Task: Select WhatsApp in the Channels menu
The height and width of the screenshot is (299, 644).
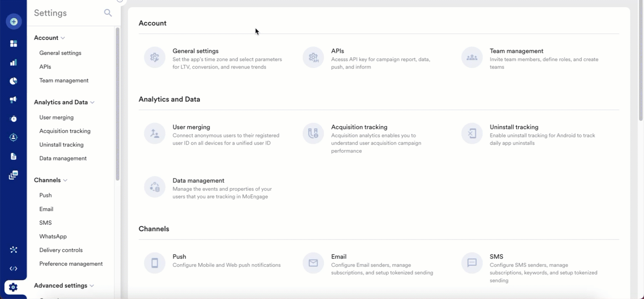Action: pos(53,236)
